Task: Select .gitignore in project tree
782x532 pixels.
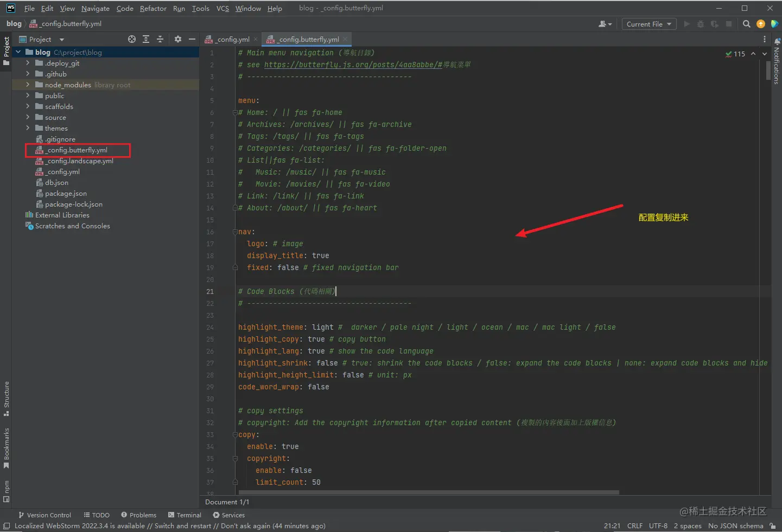Action: [x=55, y=139]
